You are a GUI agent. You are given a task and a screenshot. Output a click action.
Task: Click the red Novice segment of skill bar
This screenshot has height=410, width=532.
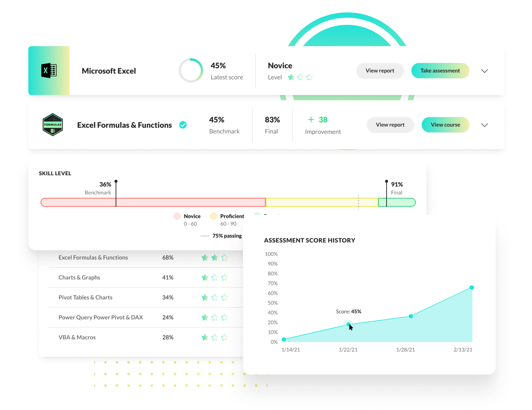[153, 202]
